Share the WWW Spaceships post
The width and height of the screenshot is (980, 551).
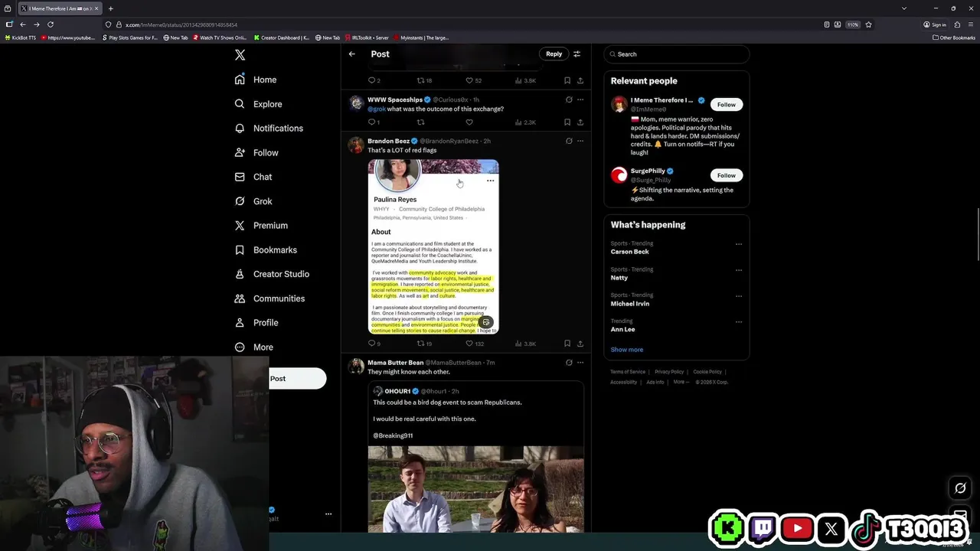click(580, 122)
